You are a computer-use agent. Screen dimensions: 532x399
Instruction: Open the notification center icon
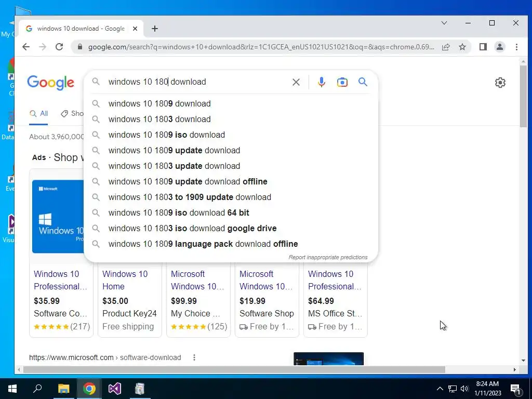tap(515, 389)
